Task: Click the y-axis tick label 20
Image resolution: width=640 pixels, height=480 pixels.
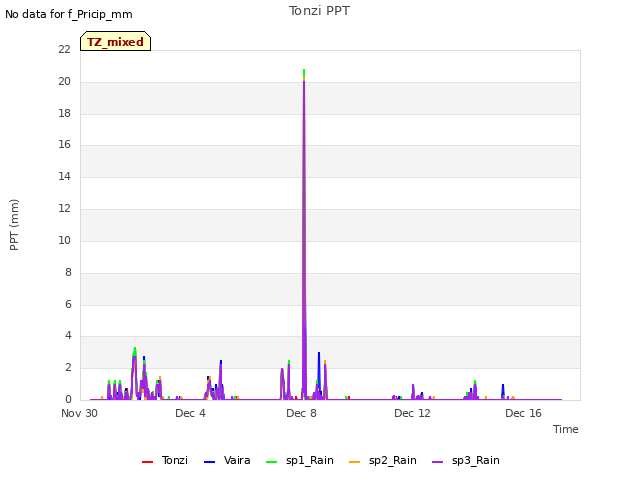Action: point(64,82)
